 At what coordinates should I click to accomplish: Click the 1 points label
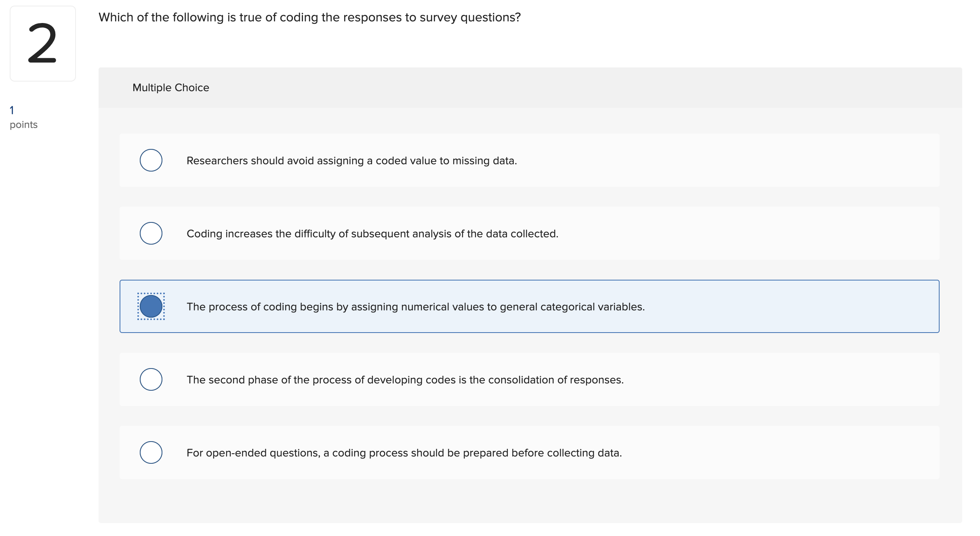23,117
